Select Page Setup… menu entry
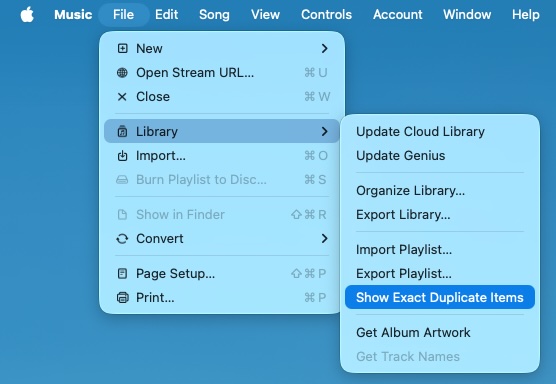 222,273
